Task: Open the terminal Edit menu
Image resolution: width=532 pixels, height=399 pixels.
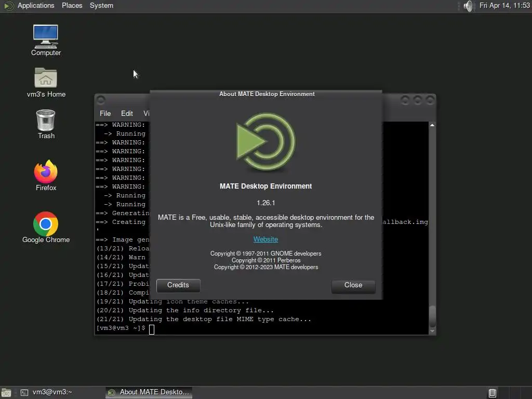Action: click(127, 113)
